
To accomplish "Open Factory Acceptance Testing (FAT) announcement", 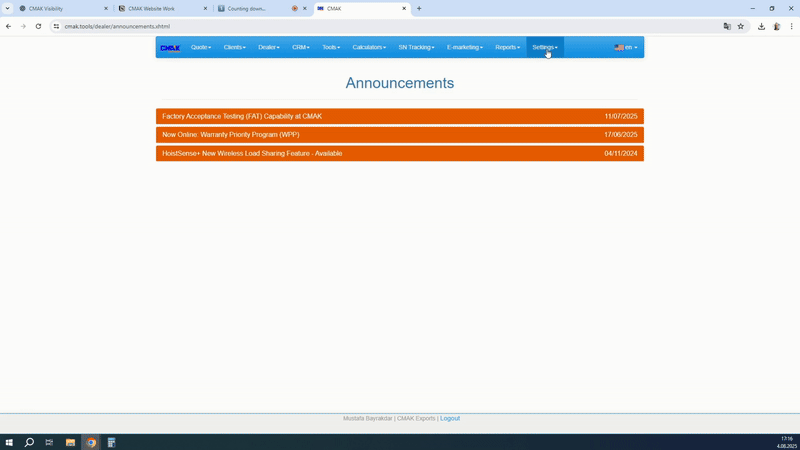I will pyautogui.click(x=400, y=116).
